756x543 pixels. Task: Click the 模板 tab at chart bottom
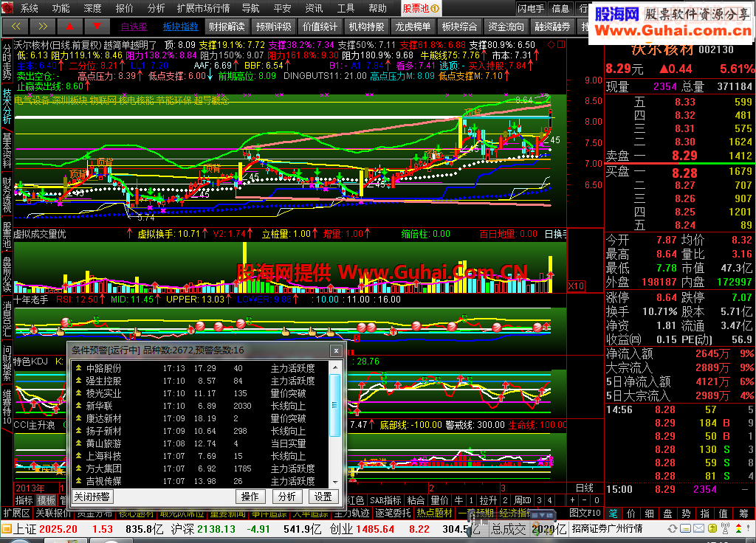47,500
